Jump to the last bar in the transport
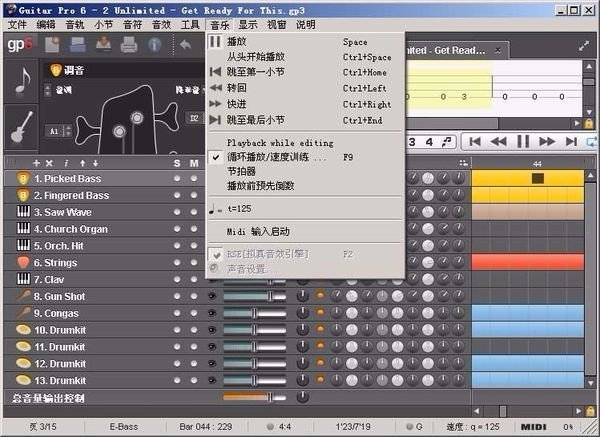 [571, 142]
